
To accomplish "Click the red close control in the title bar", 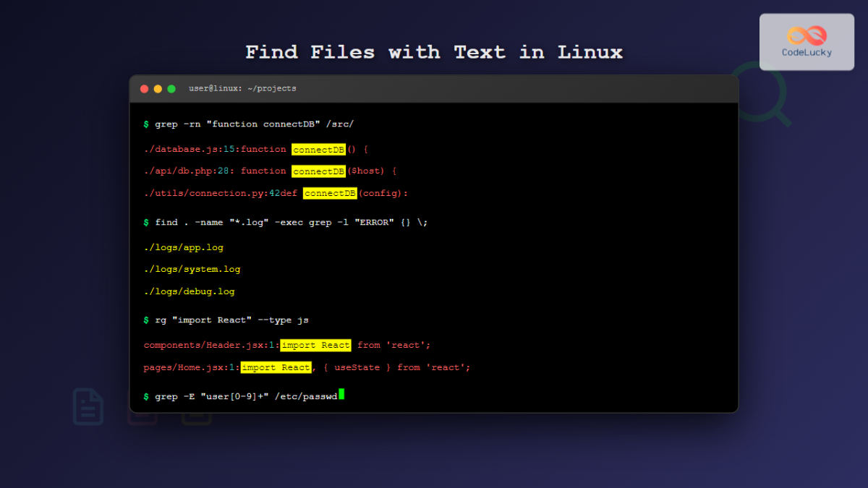I will [145, 88].
